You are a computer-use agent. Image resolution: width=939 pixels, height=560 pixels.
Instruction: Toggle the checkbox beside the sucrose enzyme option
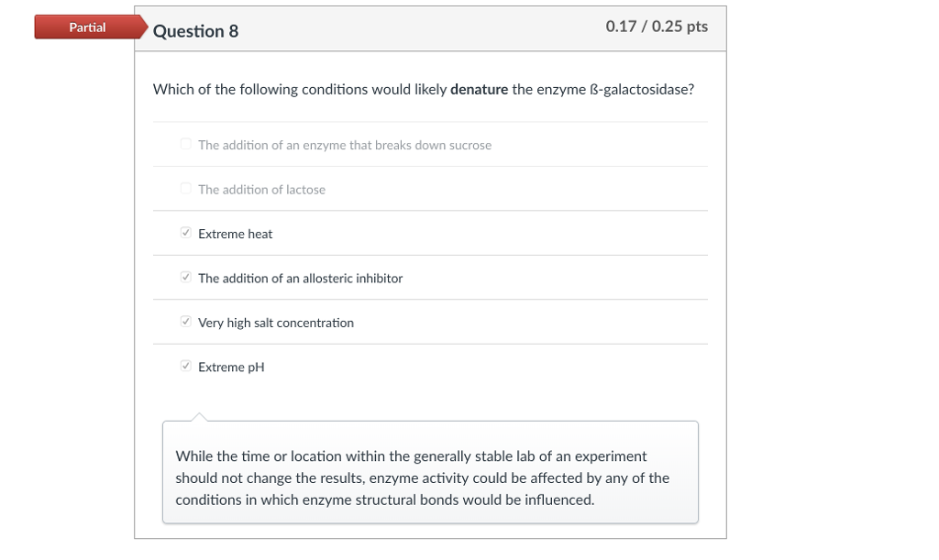[x=186, y=144]
